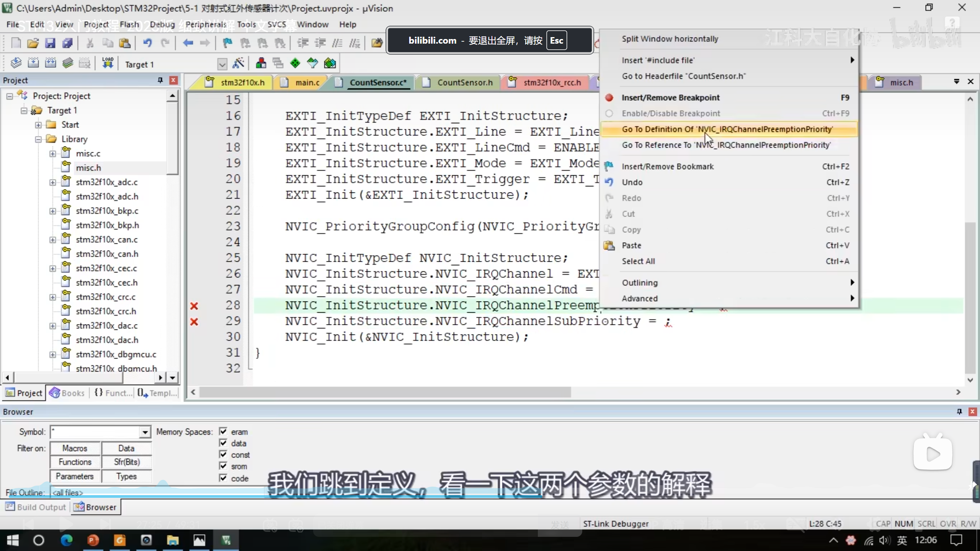Collapse the Library folder in project tree
Viewport: 980px width, 551px height.
(38, 139)
